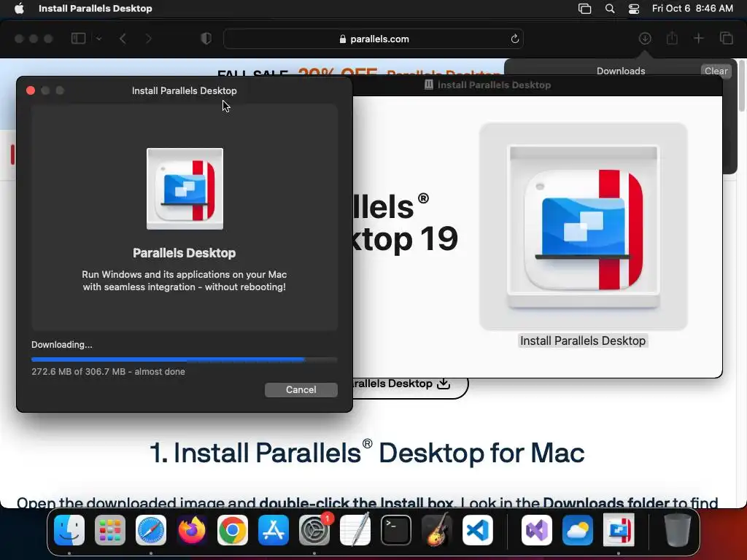Expand the sidebar tab group dropdown arrow
747x560 pixels.
click(x=98, y=39)
